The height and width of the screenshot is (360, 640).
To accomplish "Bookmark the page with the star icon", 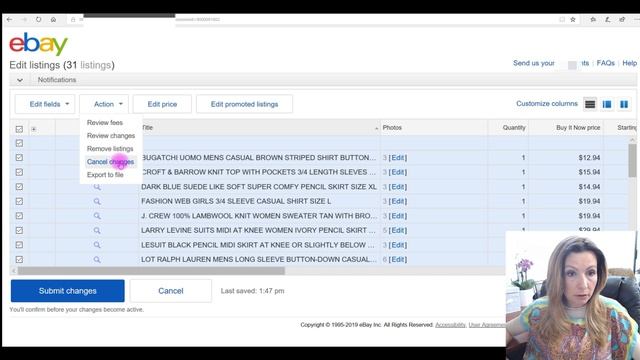I will point(573,19).
